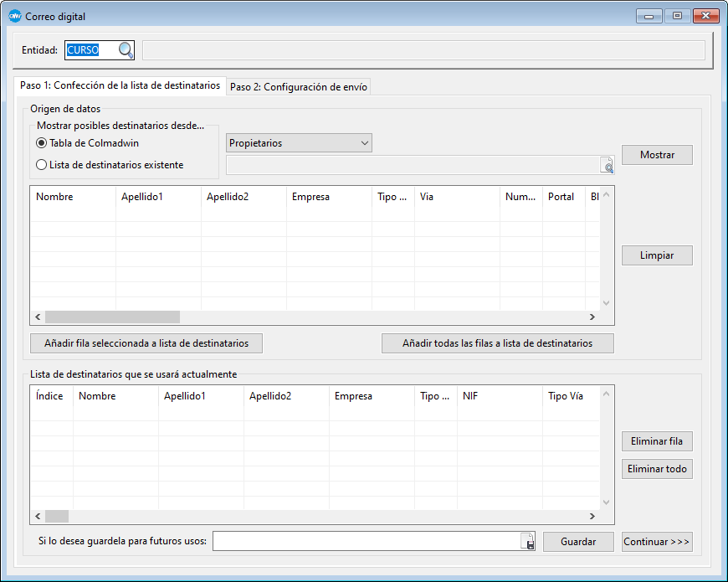Screen dimensions: 728x582
Task: Click 'Añadir fila seleccionada a lista de destinatarios'
Action: [x=146, y=343]
